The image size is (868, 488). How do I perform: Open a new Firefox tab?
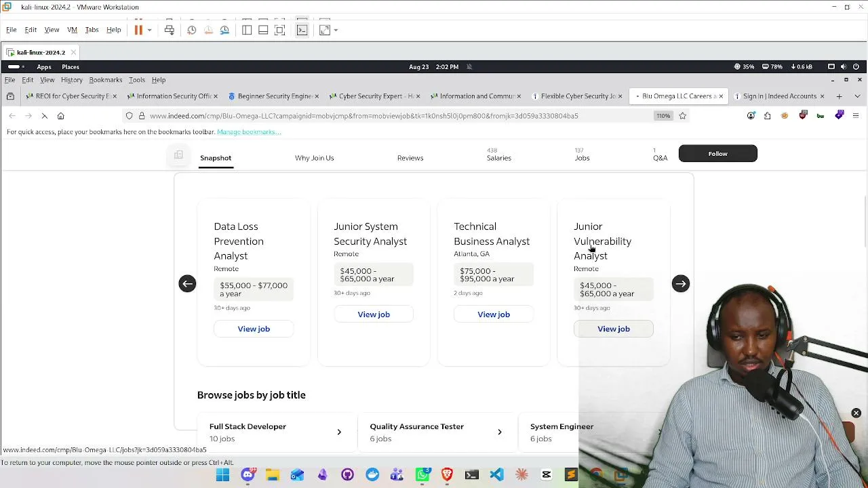click(x=839, y=96)
